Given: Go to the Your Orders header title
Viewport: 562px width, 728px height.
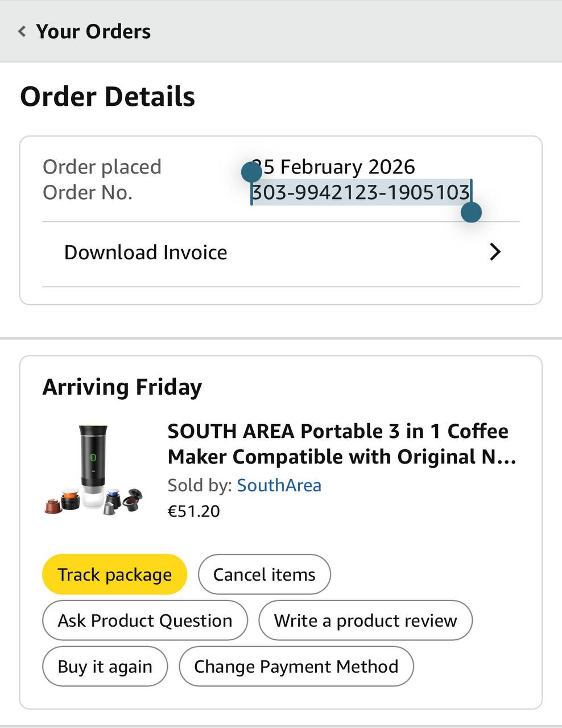Looking at the screenshot, I should coord(93,31).
